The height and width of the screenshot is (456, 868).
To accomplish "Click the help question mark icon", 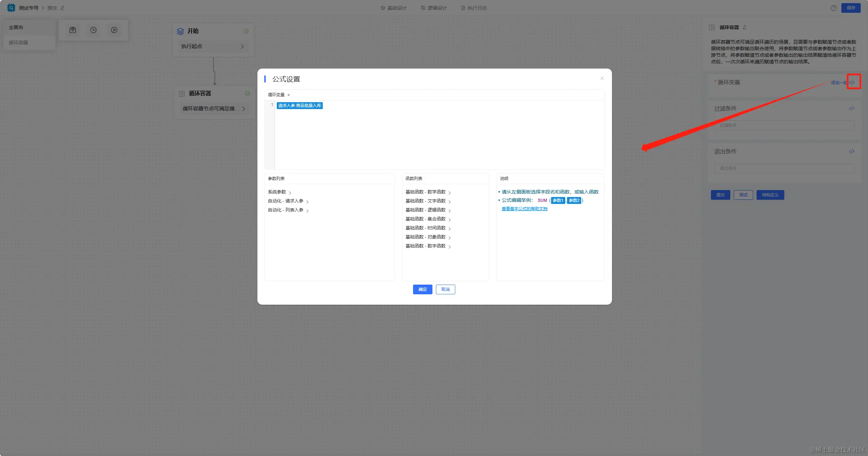I will 833,8.
